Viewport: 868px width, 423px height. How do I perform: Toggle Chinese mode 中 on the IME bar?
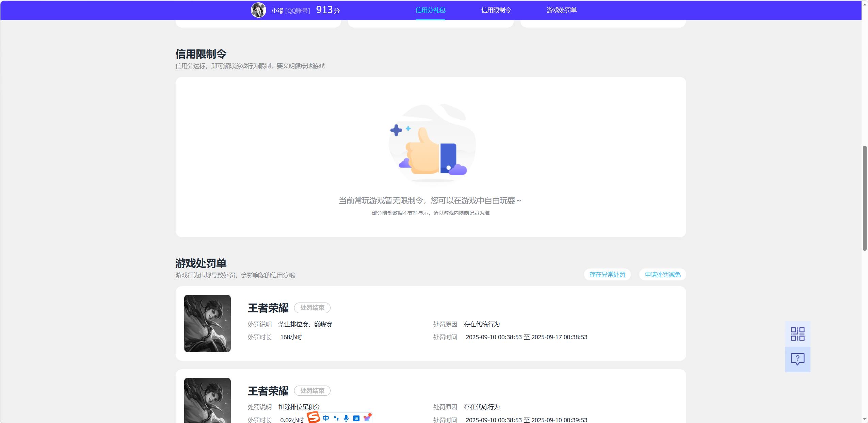326,418
